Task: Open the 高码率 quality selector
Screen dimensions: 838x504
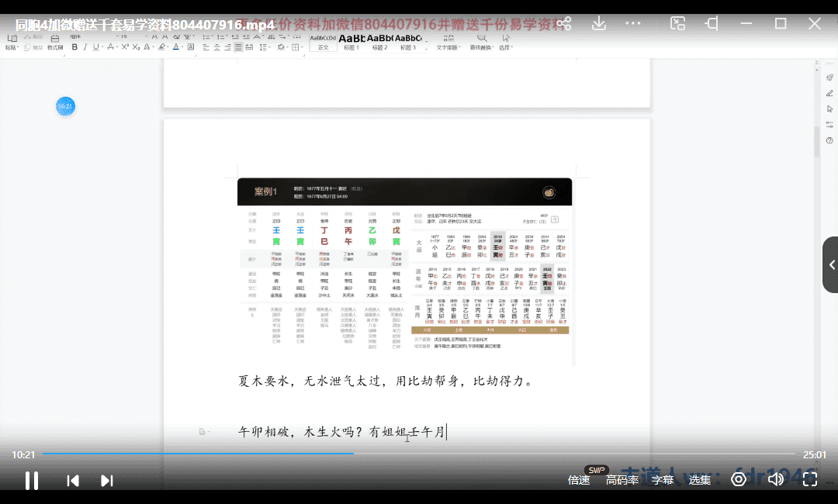Action: pos(622,480)
